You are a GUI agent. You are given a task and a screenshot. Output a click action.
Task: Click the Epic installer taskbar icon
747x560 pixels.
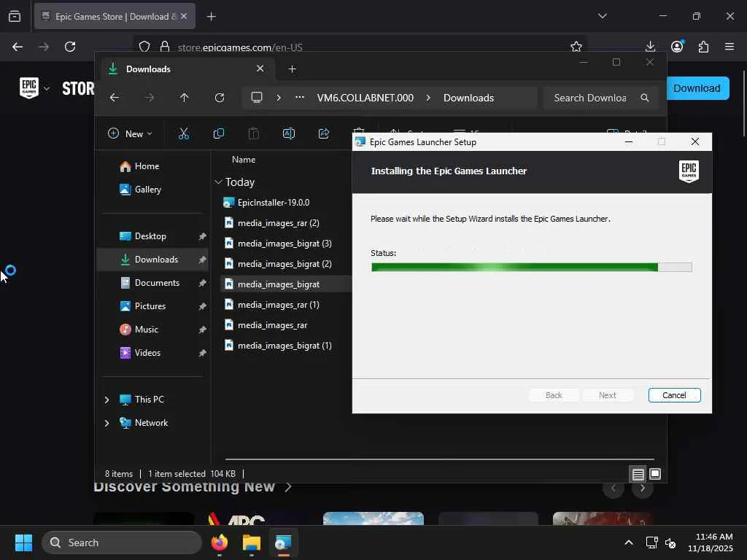pyautogui.click(x=282, y=542)
